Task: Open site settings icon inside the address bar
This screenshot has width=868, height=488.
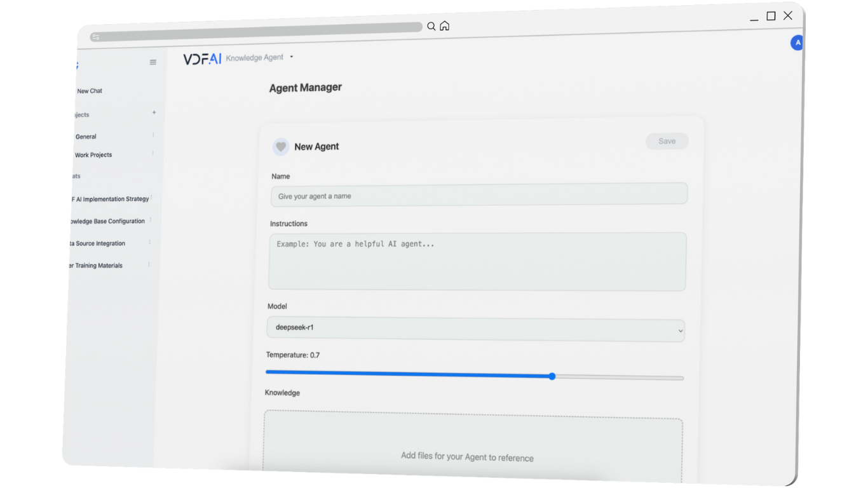Action: [96, 37]
